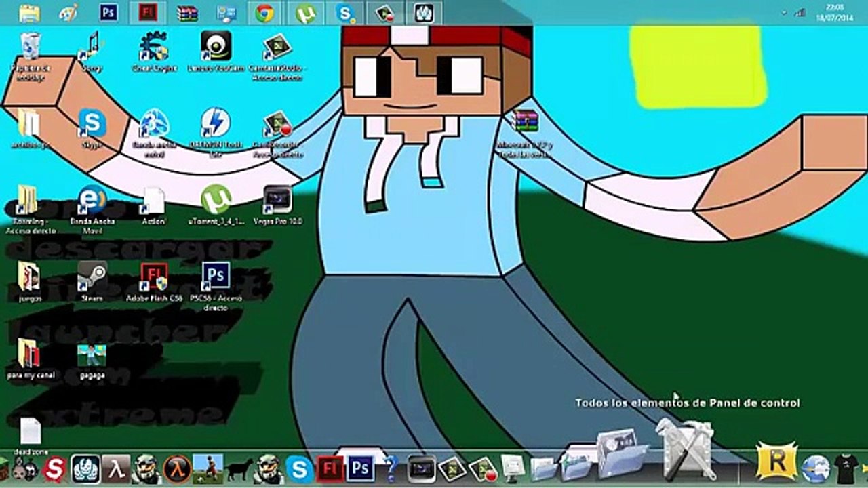This screenshot has width=868, height=488.
Task: Switch to Adobe Flash in the top taskbar
Action: [148, 12]
